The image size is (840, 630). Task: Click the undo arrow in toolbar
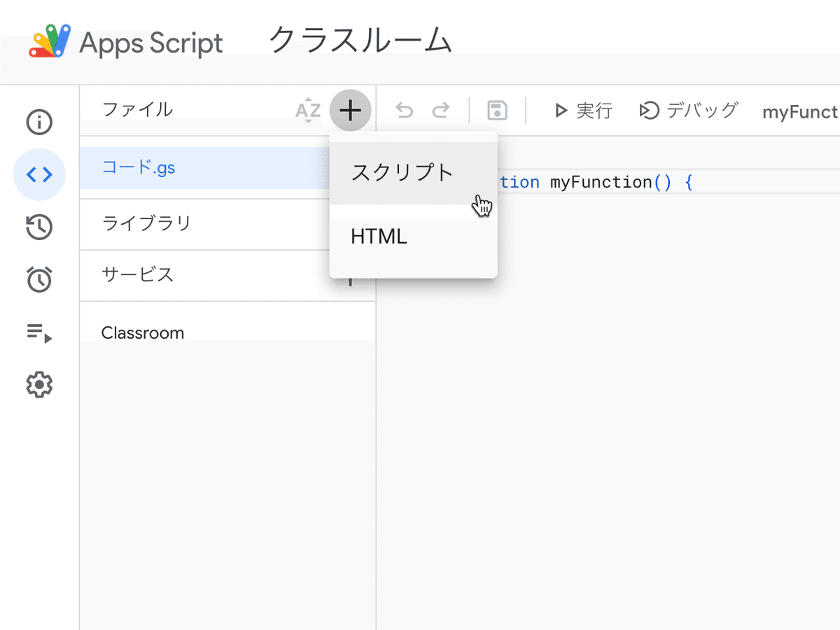click(405, 111)
